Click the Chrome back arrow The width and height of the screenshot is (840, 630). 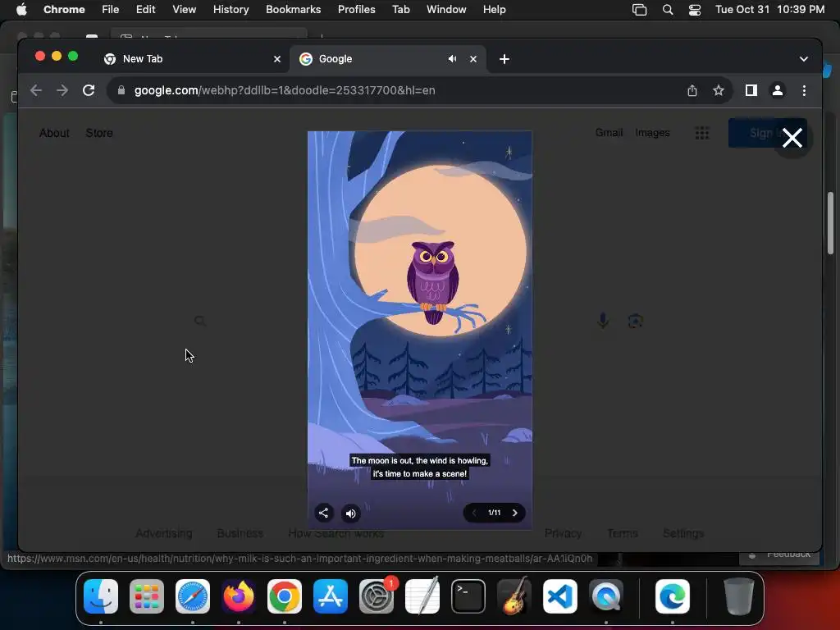[x=36, y=90]
